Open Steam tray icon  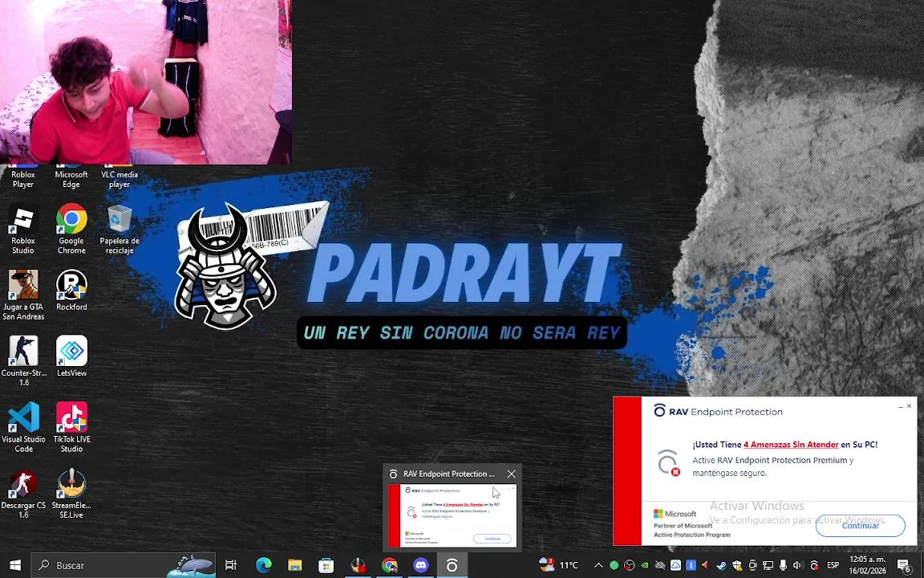tap(723, 565)
